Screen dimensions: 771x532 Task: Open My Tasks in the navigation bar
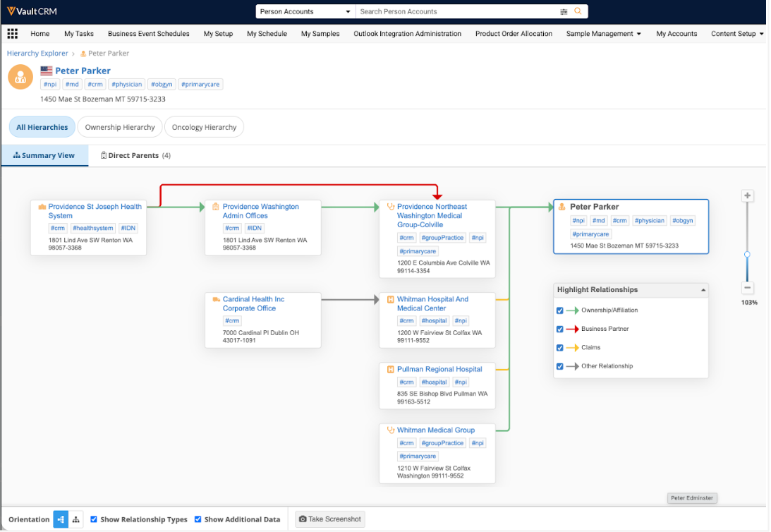tap(79, 33)
